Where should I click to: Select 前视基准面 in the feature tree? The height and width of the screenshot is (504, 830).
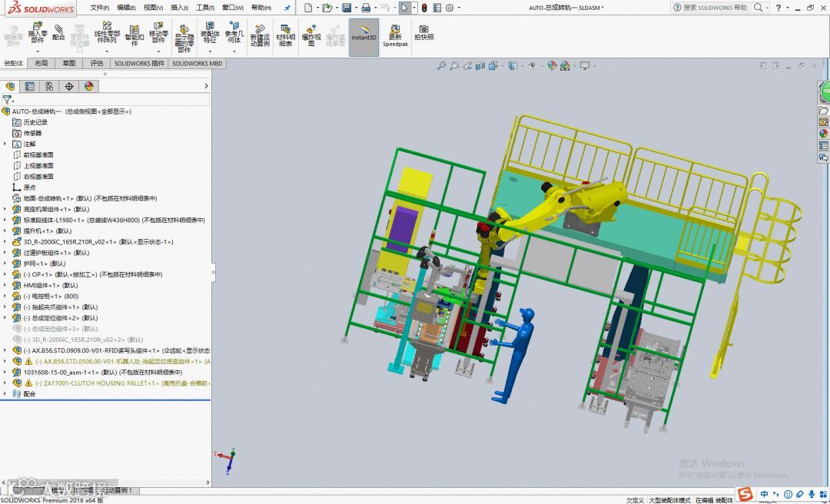[38, 155]
